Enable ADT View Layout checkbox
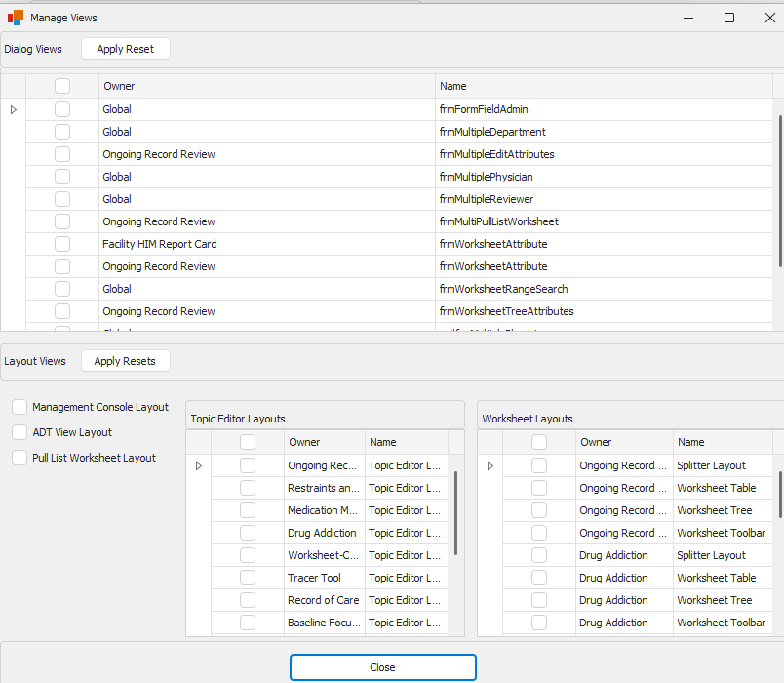The height and width of the screenshot is (683, 784). (x=20, y=432)
